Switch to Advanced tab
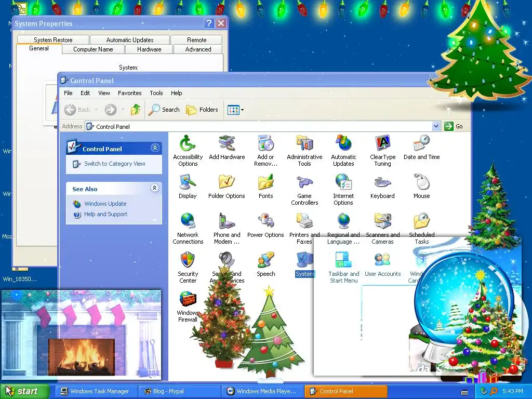Image resolution: width=532 pixels, height=399 pixels. tap(198, 49)
